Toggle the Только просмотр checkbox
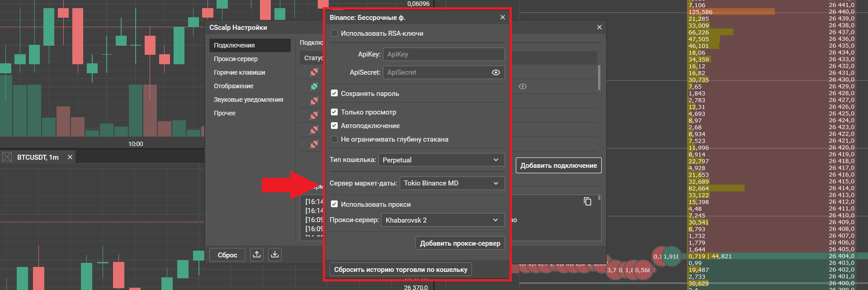Image resolution: width=868 pixels, height=290 pixels. (x=335, y=112)
